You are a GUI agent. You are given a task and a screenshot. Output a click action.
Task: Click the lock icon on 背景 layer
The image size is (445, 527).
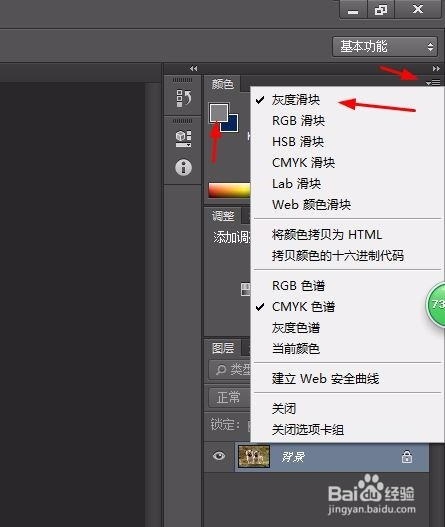point(407,457)
